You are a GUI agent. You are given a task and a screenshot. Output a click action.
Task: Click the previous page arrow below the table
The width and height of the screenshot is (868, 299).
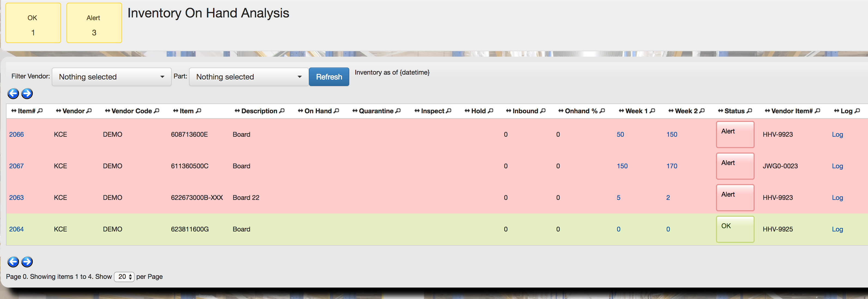point(13,261)
